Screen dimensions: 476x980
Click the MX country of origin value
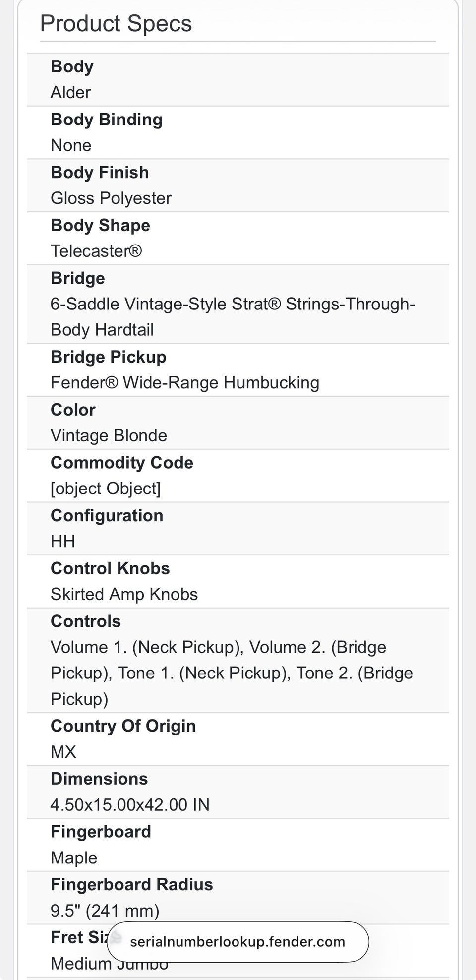click(63, 752)
